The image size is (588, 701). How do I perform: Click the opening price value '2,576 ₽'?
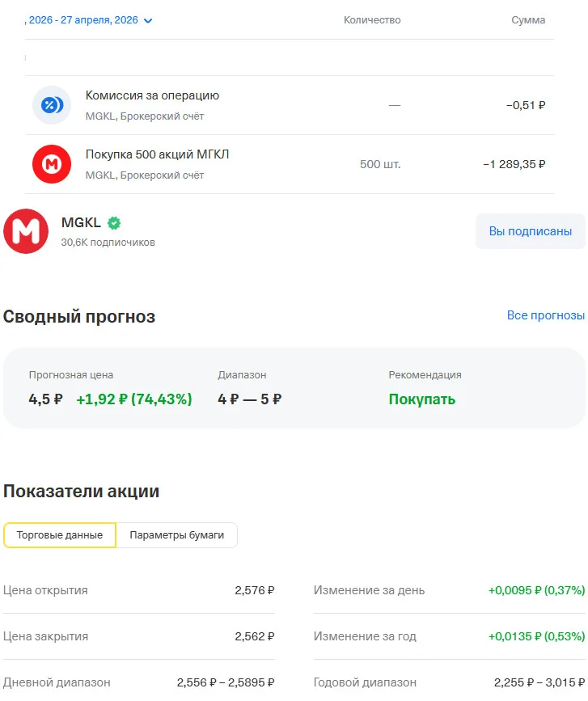(x=255, y=590)
